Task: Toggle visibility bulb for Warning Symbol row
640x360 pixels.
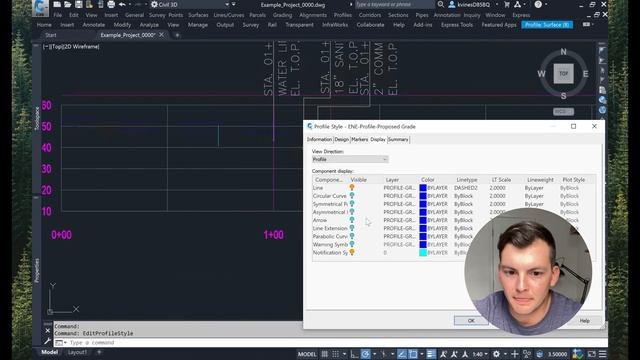Action: [352, 244]
